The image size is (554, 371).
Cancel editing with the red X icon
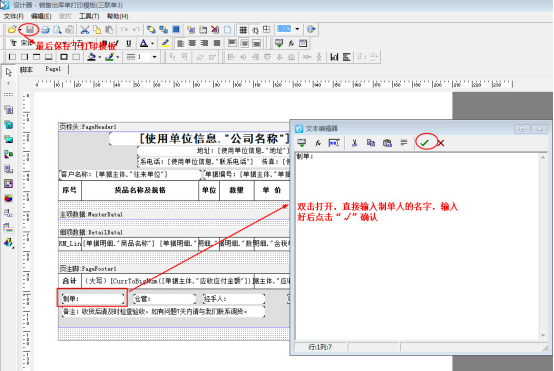pyautogui.click(x=441, y=143)
